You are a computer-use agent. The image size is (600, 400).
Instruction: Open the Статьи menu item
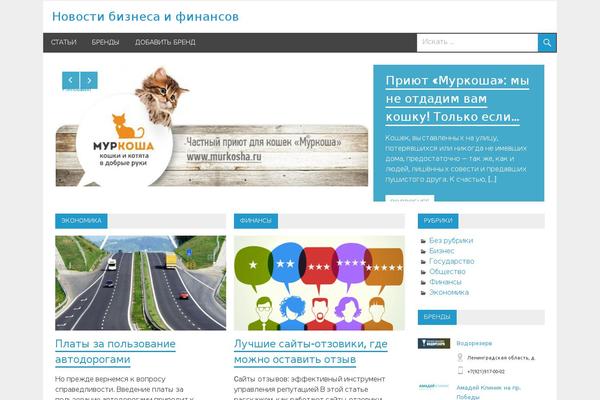(64, 42)
